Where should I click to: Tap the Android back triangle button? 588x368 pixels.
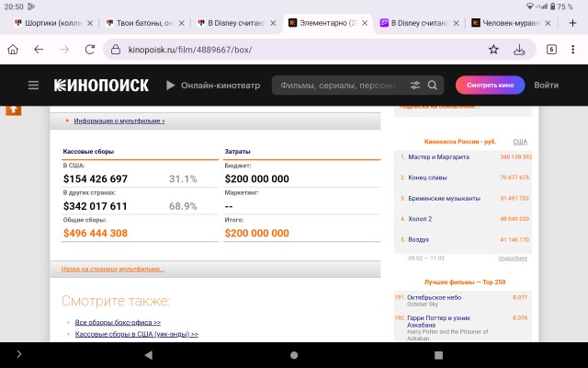[149, 355]
